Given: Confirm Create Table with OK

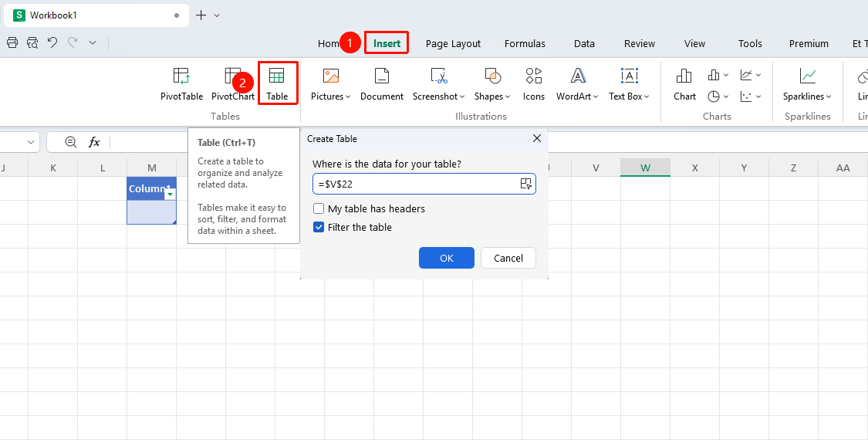Looking at the screenshot, I should coord(447,258).
